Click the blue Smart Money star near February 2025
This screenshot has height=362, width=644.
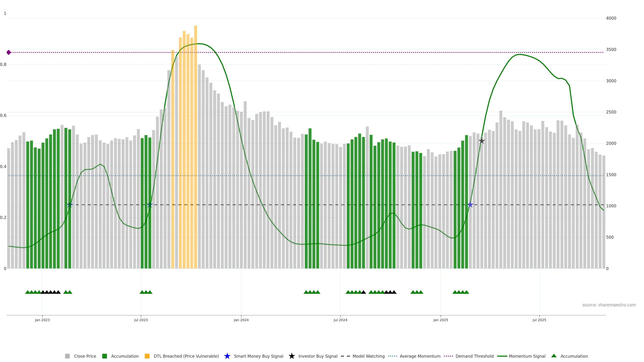[470, 205]
